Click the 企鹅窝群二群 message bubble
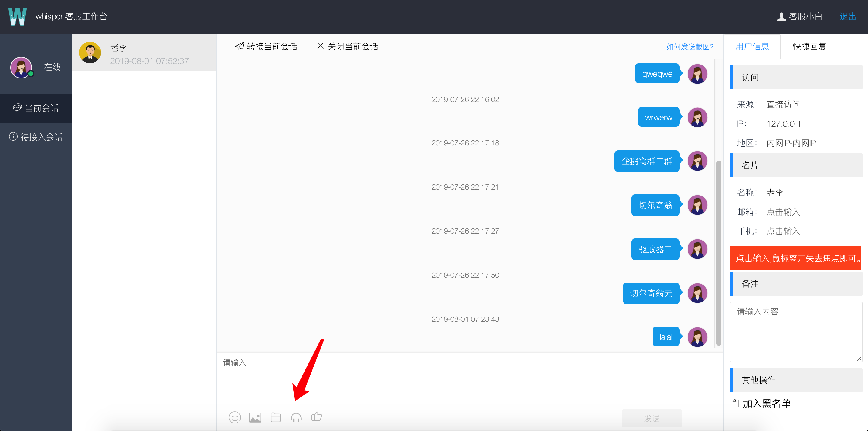Image resolution: width=868 pixels, height=431 pixels. click(x=646, y=161)
